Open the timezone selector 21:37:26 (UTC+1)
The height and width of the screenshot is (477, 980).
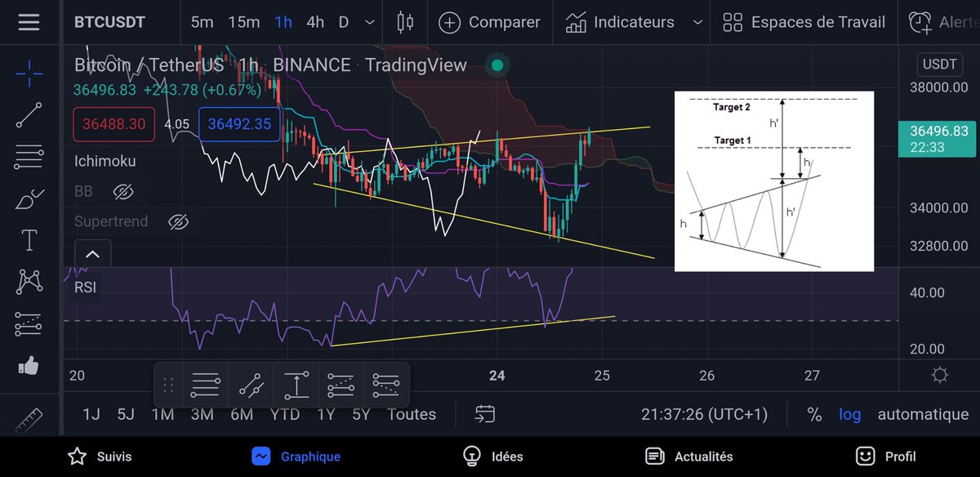[x=704, y=414]
